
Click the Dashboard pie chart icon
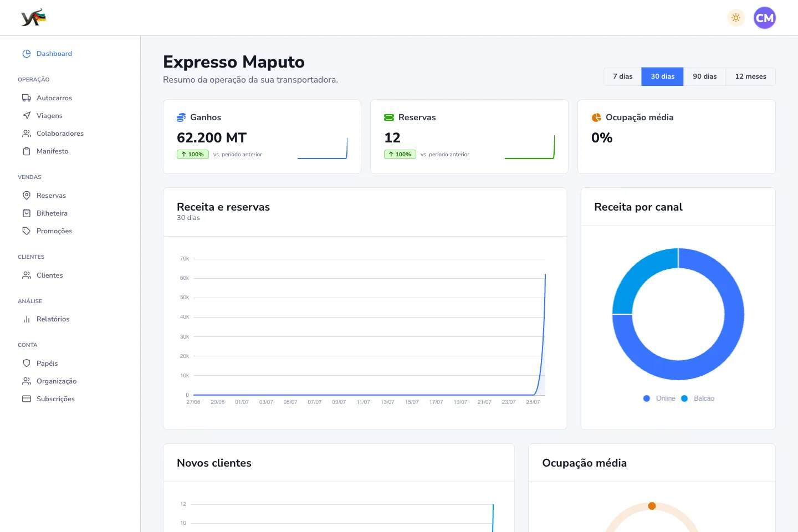click(27, 54)
